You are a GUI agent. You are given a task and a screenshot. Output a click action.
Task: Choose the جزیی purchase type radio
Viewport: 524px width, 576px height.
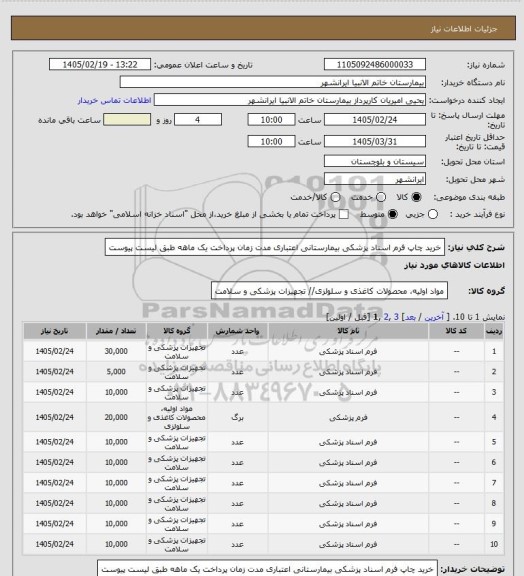point(433,214)
